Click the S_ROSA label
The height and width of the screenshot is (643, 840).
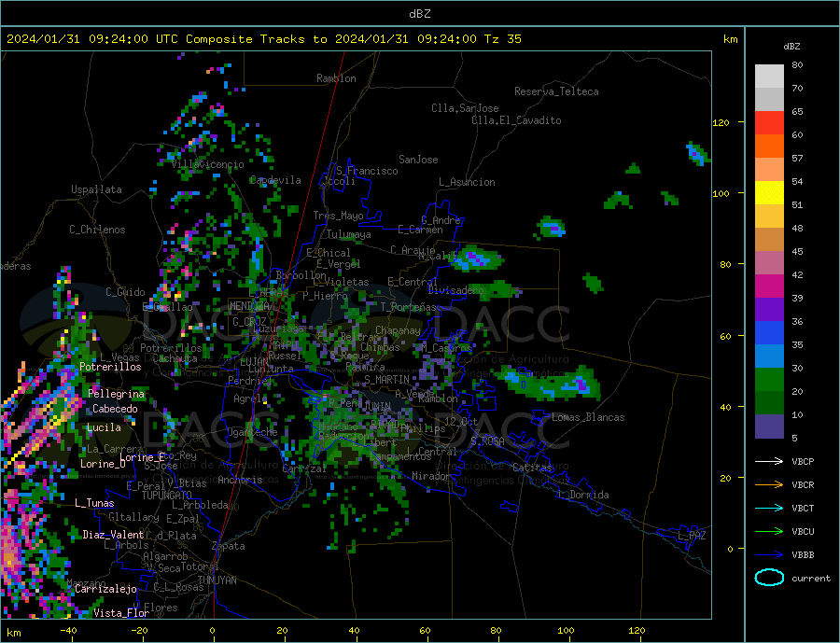click(x=487, y=441)
